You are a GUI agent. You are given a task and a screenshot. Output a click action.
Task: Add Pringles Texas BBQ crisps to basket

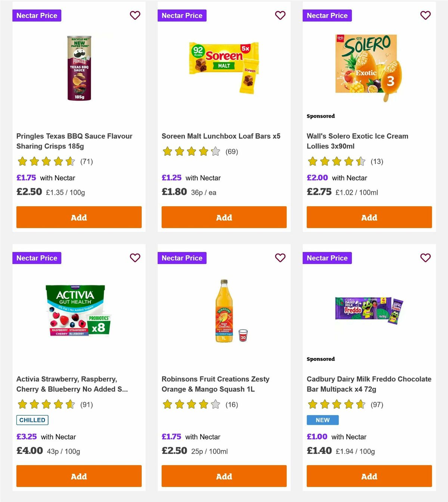click(78, 217)
